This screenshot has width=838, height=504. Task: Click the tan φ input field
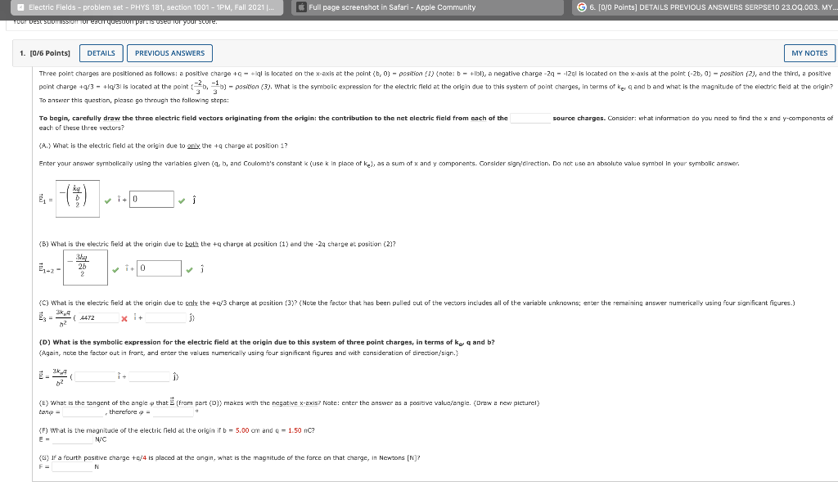(83, 412)
